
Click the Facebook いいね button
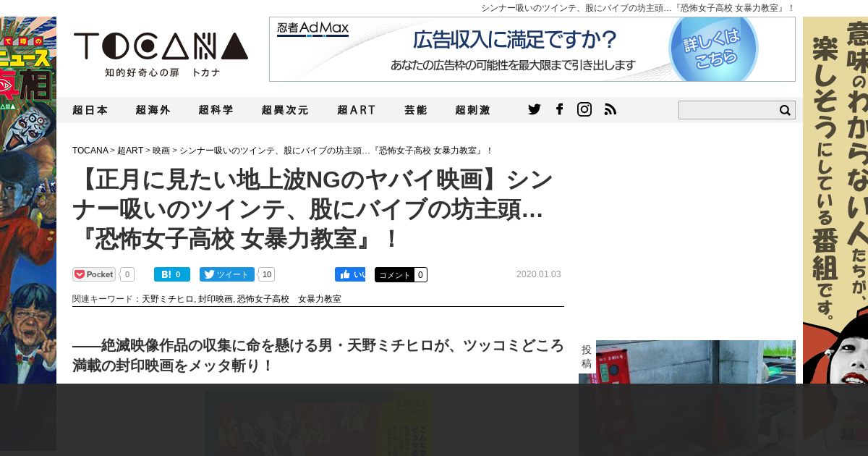(350, 274)
